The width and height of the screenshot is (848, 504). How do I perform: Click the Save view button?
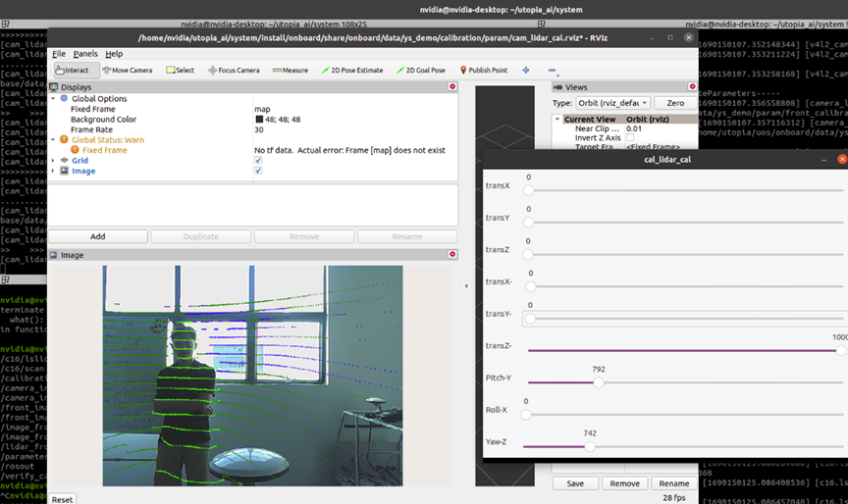click(575, 483)
